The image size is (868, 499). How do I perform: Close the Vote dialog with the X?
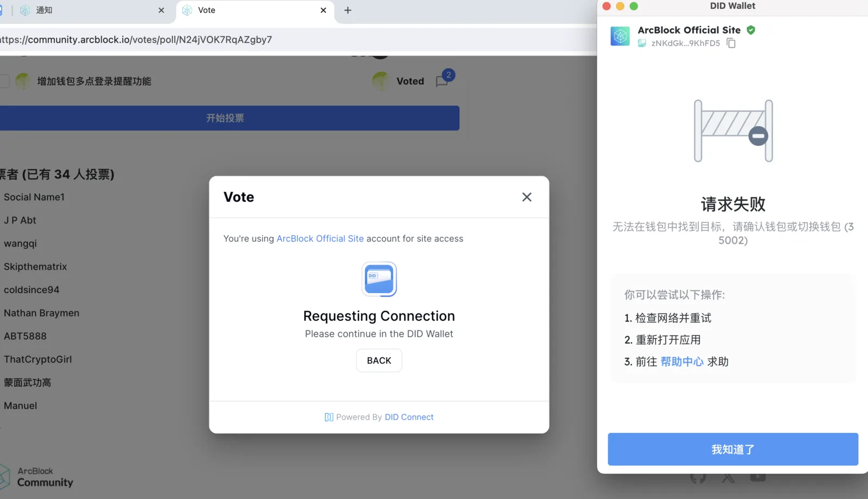point(527,197)
